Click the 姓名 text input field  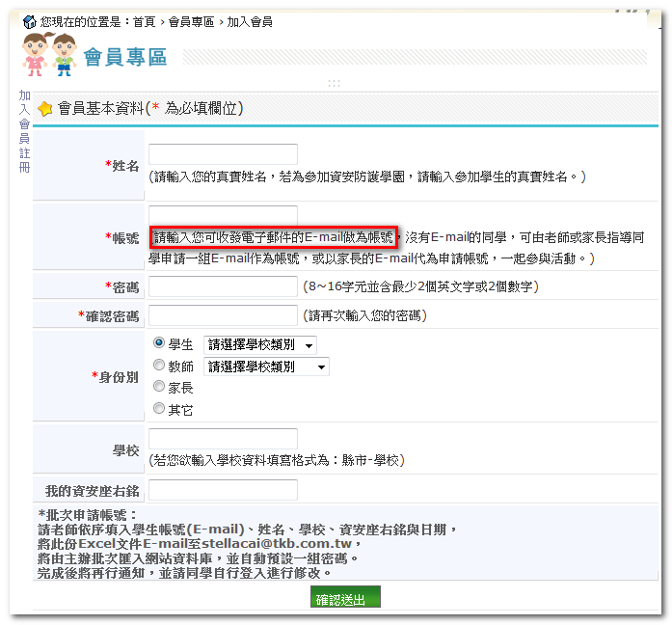[x=223, y=154]
